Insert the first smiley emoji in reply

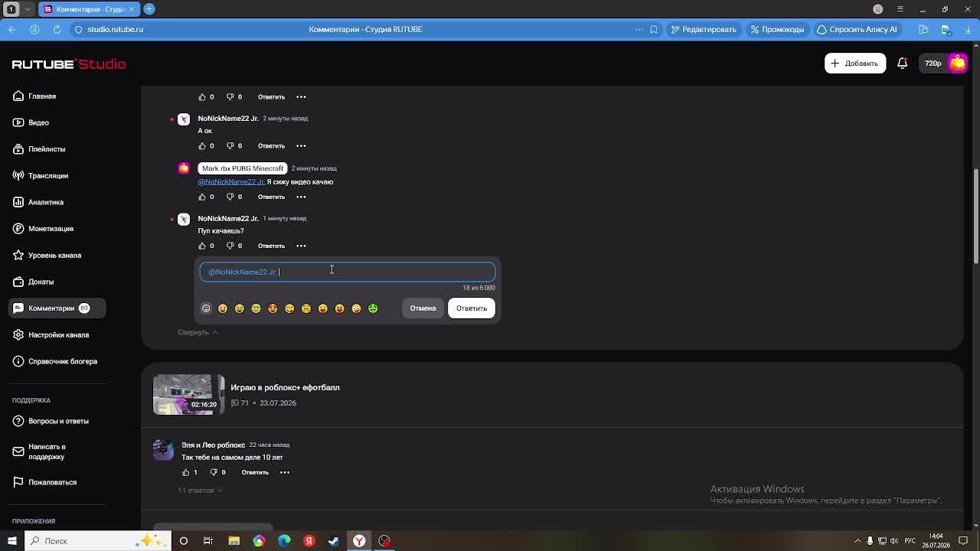223,308
